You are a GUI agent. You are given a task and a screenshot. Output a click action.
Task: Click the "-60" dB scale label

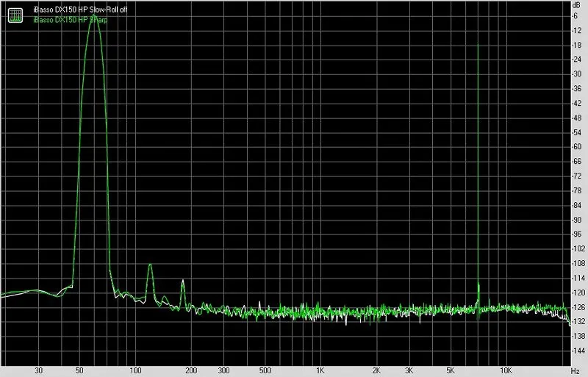pyautogui.click(x=576, y=147)
